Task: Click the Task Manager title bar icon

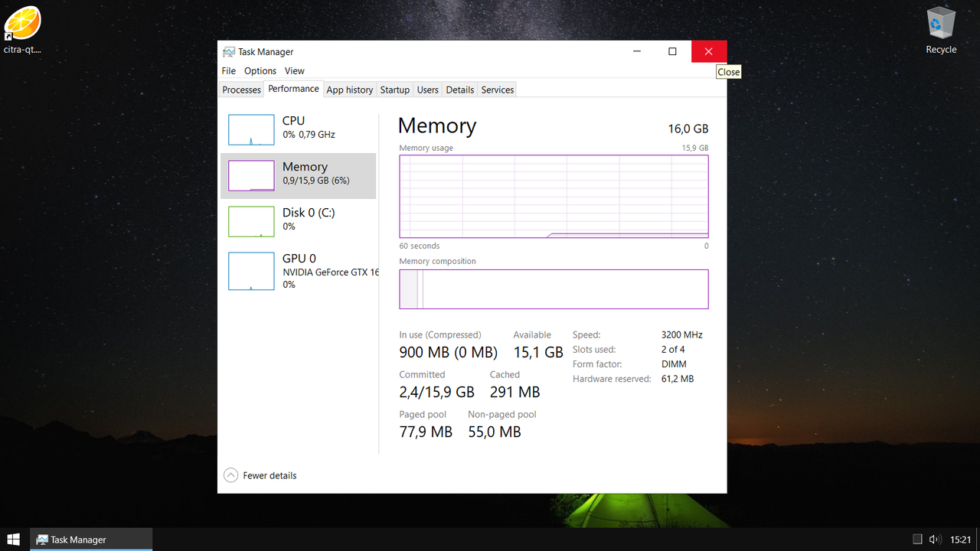Action: click(229, 52)
